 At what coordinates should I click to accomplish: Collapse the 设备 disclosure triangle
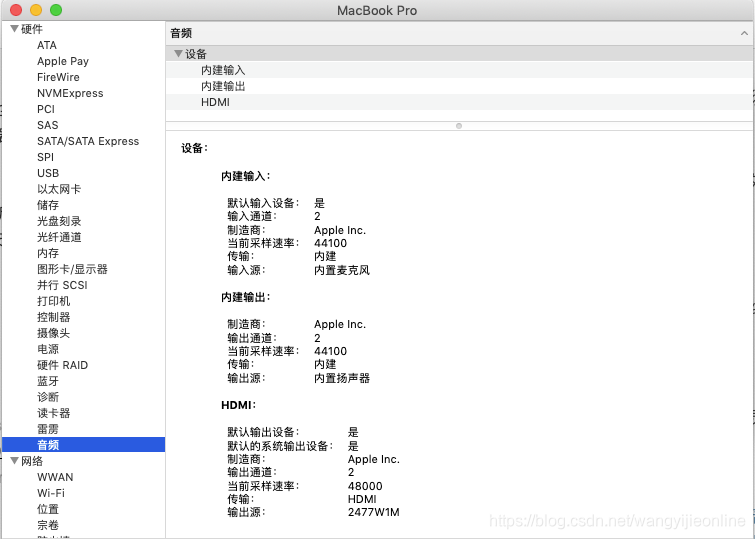click(179, 53)
